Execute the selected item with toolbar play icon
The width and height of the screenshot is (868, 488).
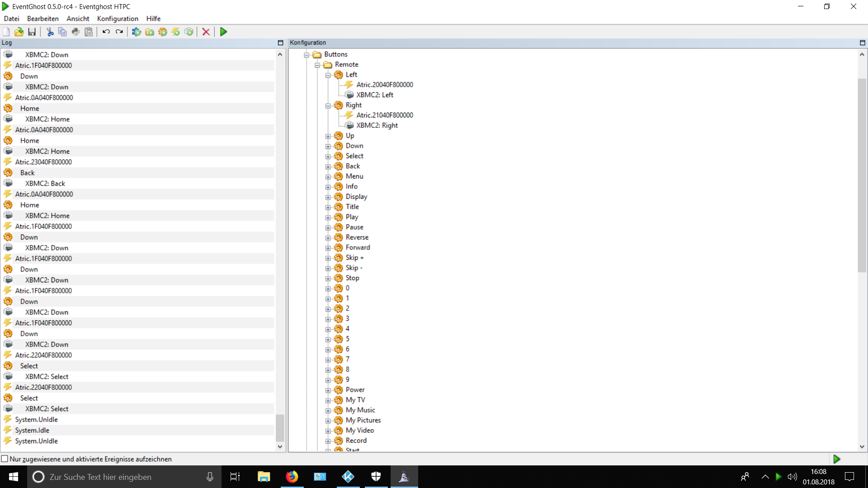pyautogui.click(x=223, y=32)
